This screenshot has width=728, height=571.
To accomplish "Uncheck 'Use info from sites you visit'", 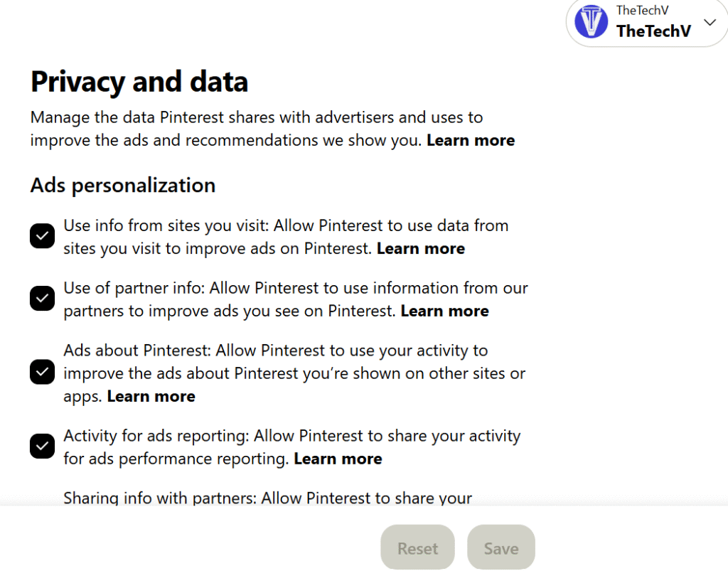I will click(42, 236).
